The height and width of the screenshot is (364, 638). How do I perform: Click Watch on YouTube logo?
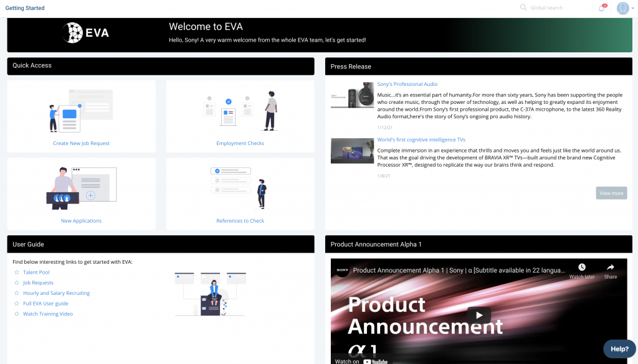point(375,361)
